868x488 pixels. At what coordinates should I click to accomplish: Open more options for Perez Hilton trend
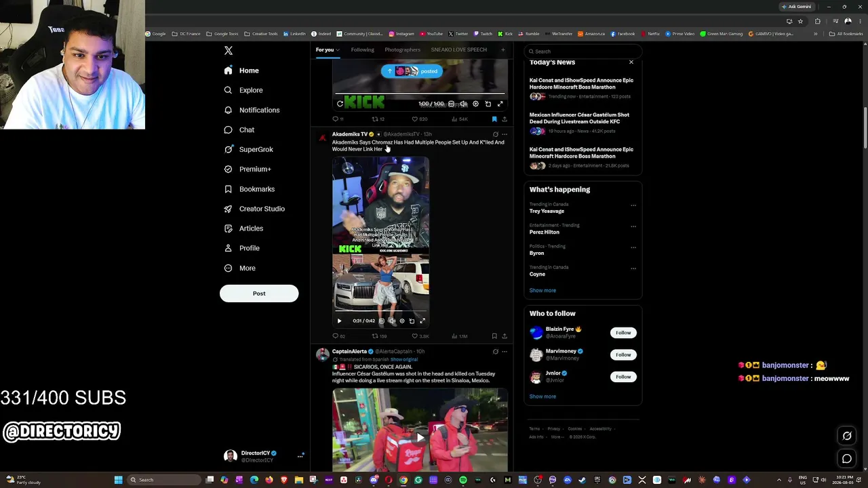tap(633, 226)
